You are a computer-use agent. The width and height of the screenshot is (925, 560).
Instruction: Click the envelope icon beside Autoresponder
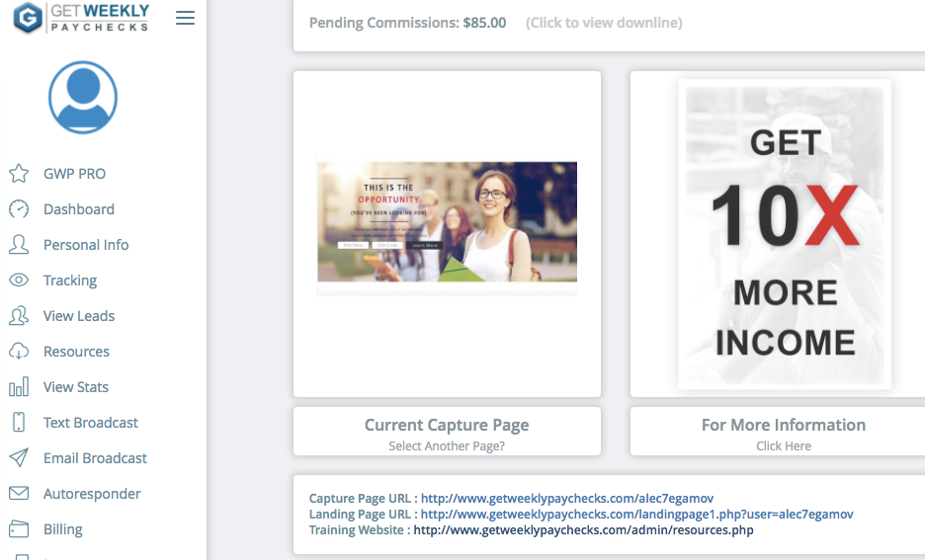[x=19, y=494]
